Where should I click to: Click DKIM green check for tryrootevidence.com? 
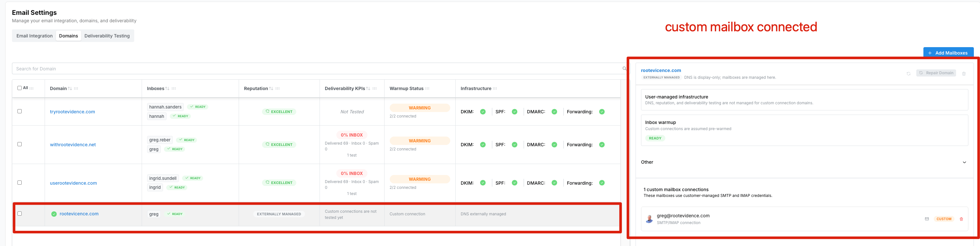pos(483,112)
